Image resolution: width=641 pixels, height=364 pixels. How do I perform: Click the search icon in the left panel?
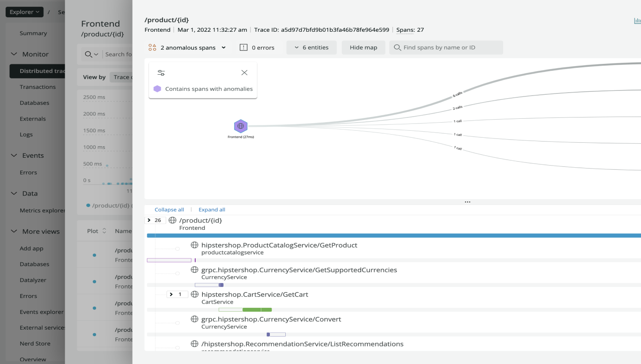pyautogui.click(x=88, y=54)
